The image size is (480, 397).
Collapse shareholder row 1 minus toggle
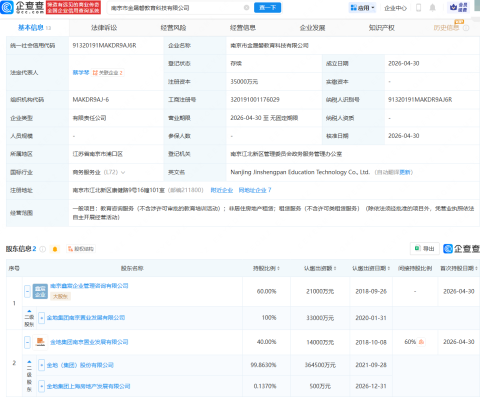[x=27, y=291]
